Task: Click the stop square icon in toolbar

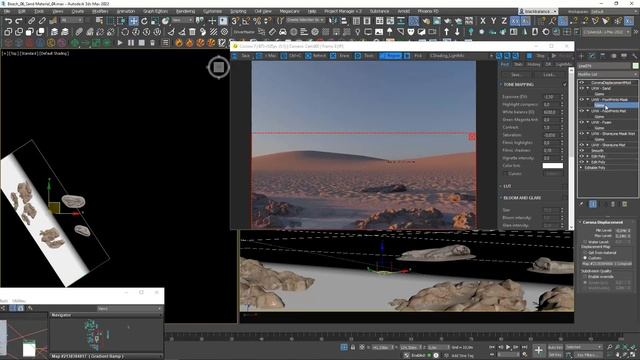Action: (141, 42)
